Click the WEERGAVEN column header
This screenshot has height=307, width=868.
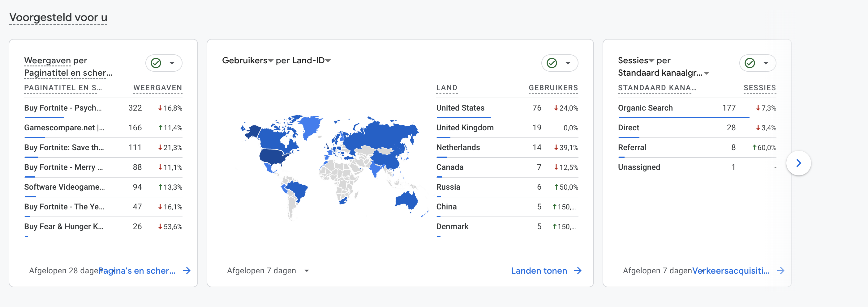(158, 88)
